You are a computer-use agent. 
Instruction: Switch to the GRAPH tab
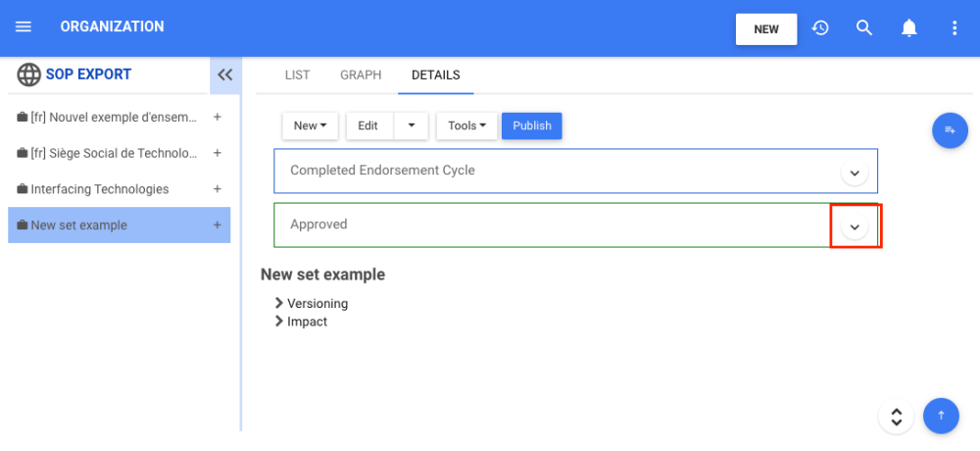tap(361, 75)
